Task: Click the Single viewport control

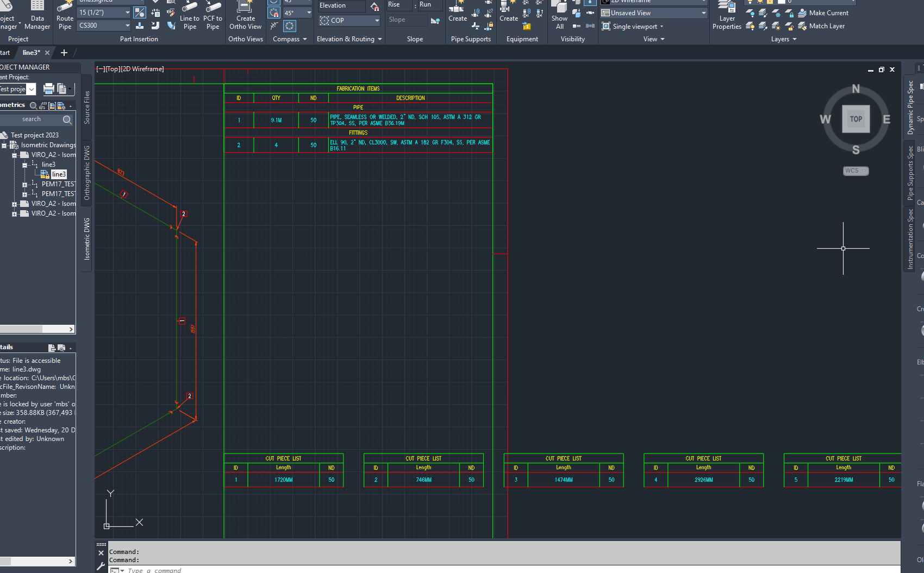Action: [x=634, y=26]
